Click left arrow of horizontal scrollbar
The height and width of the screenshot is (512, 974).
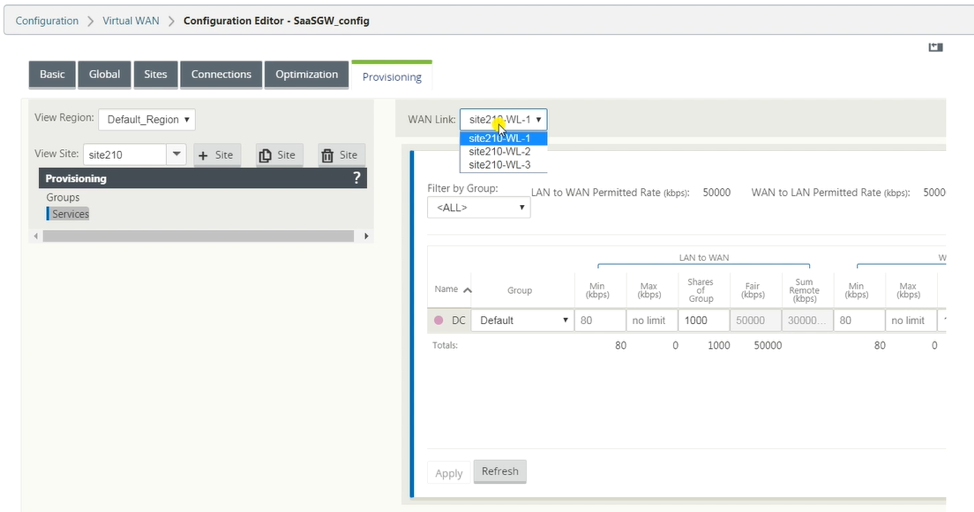pyautogui.click(x=35, y=236)
